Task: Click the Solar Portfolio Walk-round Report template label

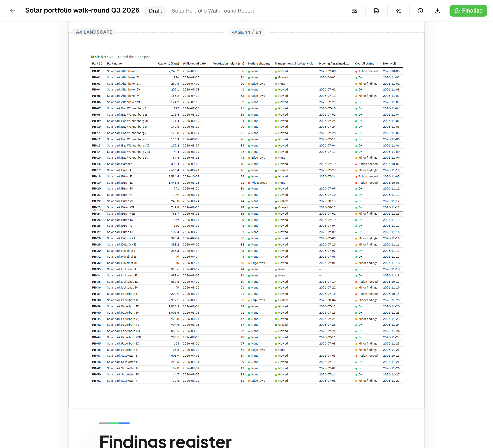Action: 213,11
